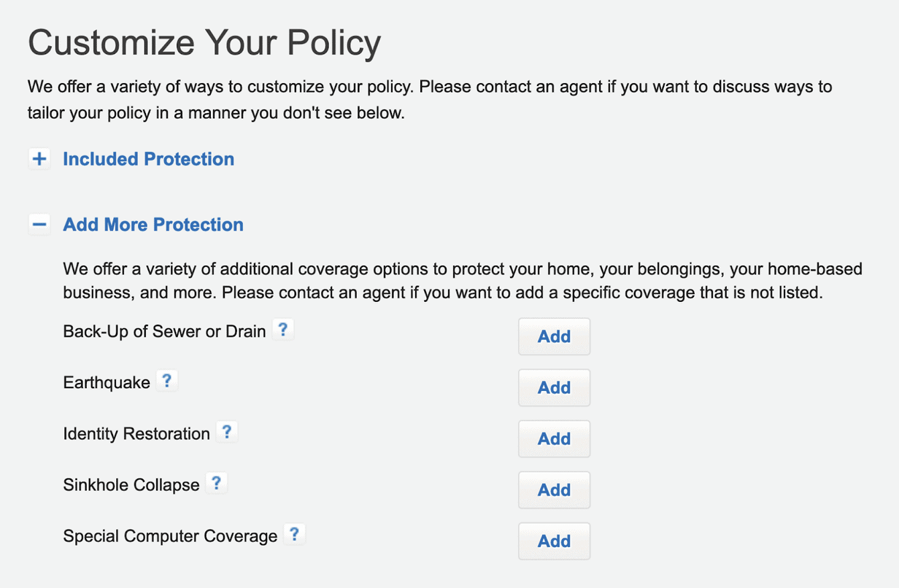Click the Add More Protection heading link
This screenshot has height=588, width=899.
pyautogui.click(x=153, y=225)
